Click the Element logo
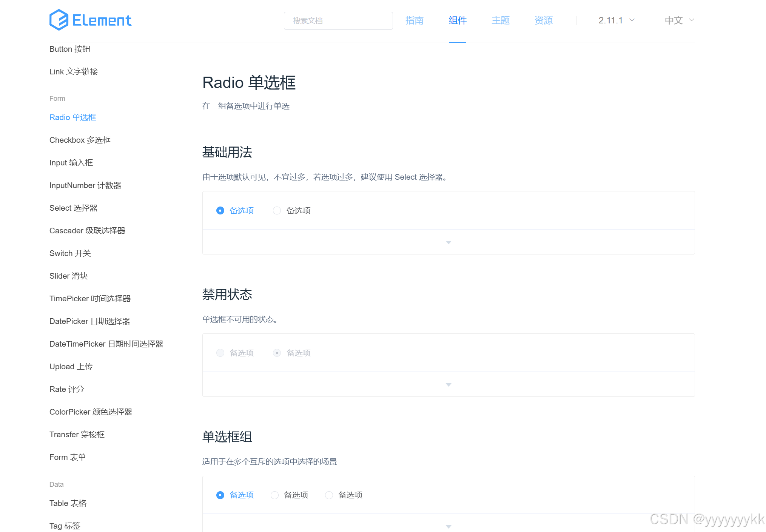Screen dimensions: 766x532 point(90,20)
